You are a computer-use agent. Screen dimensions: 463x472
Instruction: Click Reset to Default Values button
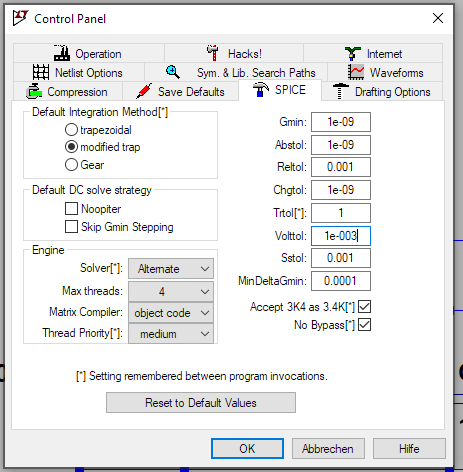(x=201, y=403)
